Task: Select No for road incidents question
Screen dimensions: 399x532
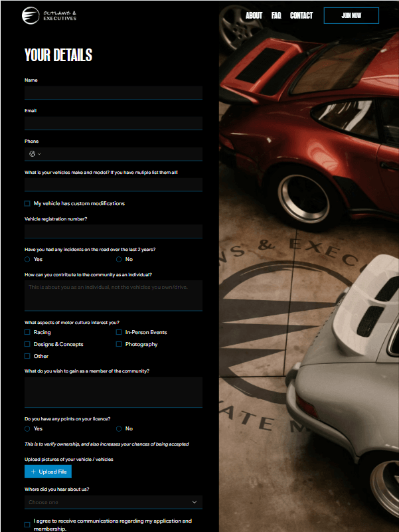Action: [119, 260]
